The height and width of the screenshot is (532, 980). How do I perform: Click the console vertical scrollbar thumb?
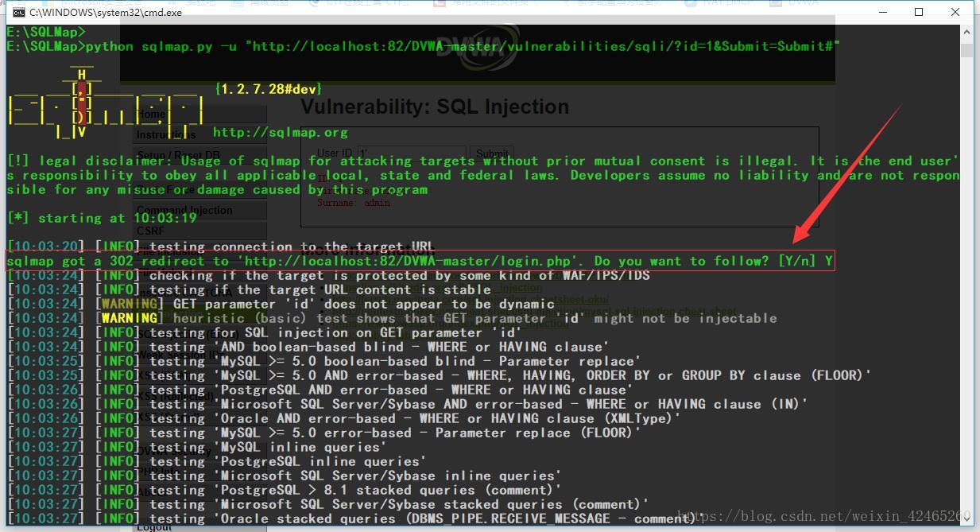pyautogui.click(x=966, y=51)
